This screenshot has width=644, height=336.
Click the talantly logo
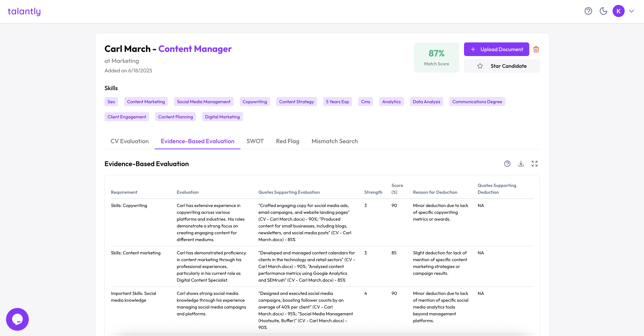[x=24, y=12]
